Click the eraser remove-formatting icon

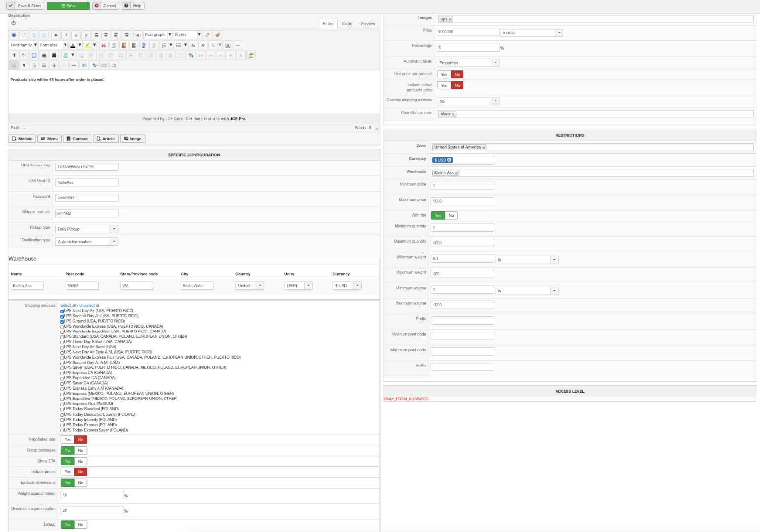coord(207,35)
